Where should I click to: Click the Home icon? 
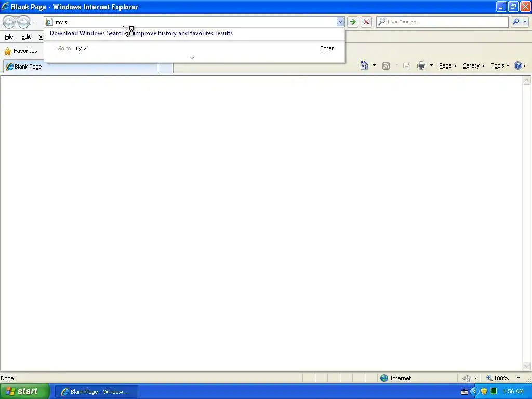pos(364,65)
